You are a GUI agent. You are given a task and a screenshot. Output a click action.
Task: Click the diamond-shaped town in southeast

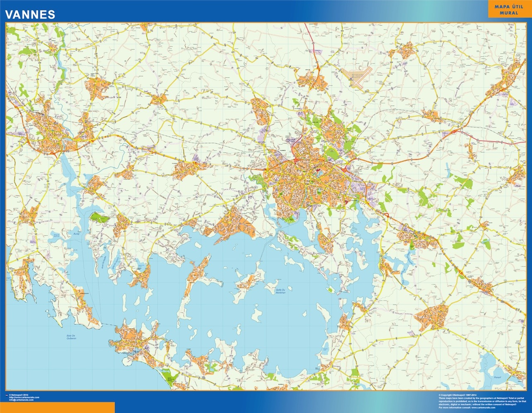tap(432, 318)
